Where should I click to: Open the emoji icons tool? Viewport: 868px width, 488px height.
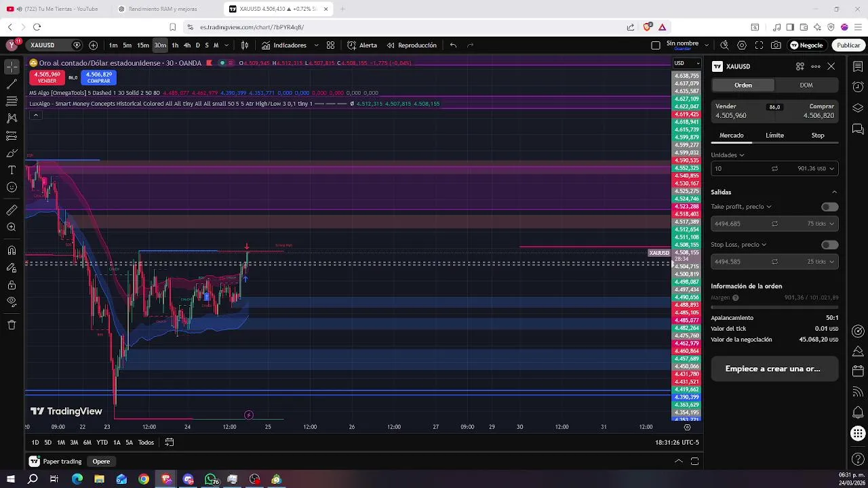[x=12, y=187]
